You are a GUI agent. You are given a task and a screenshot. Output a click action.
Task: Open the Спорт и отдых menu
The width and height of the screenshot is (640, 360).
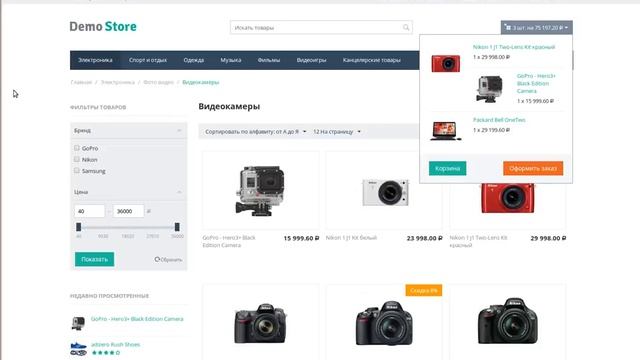(148, 60)
